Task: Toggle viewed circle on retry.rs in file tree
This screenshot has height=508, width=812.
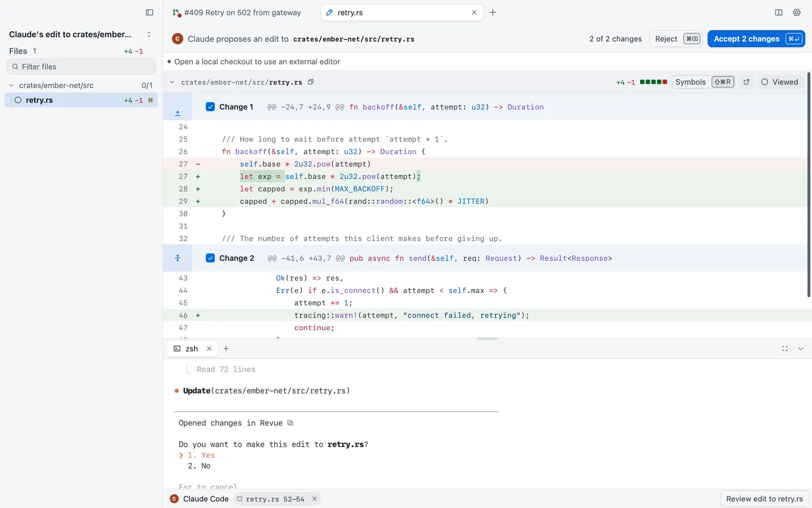Action: [x=18, y=100]
